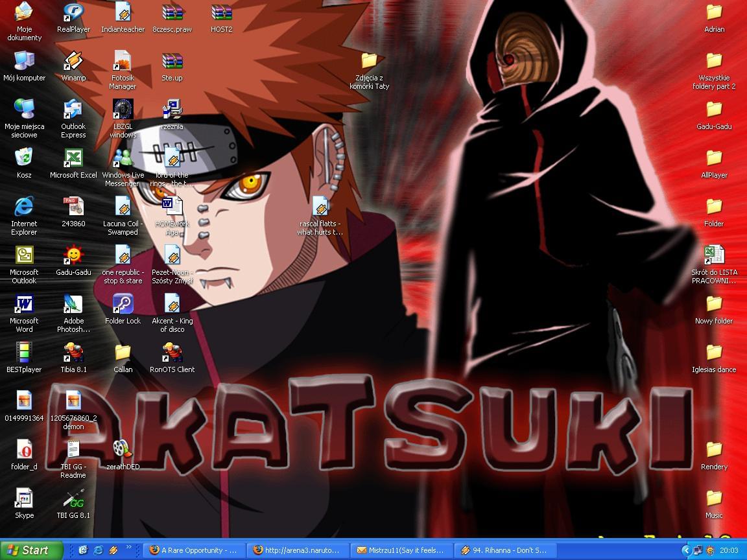This screenshot has height=560, width=747.
Task: Select the HOST2 archive icon
Action: pyautogui.click(x=222, y=12)
